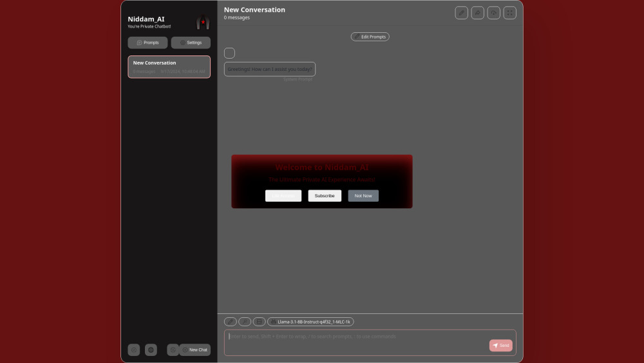Viewport: 644px width, 363px height.
Task: Open Settings from the sidebar
Action: tap(191, 43)
